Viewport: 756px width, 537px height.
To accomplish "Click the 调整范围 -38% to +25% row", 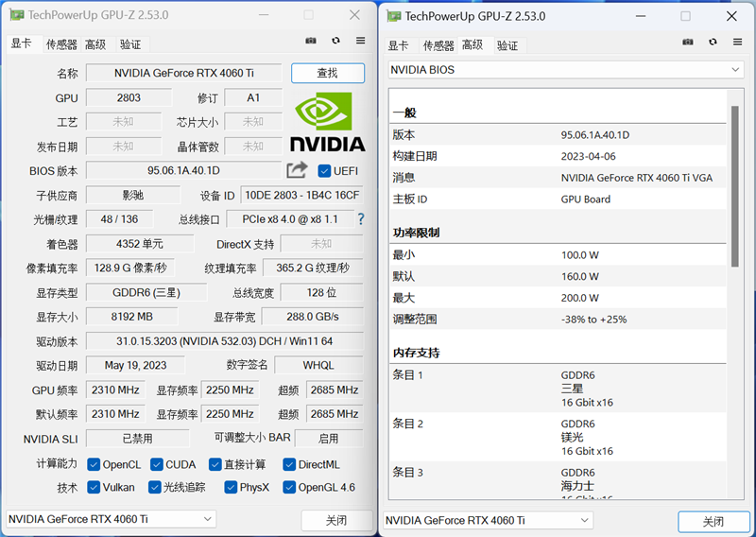I will pyautogui.click(x=558, y=320).
